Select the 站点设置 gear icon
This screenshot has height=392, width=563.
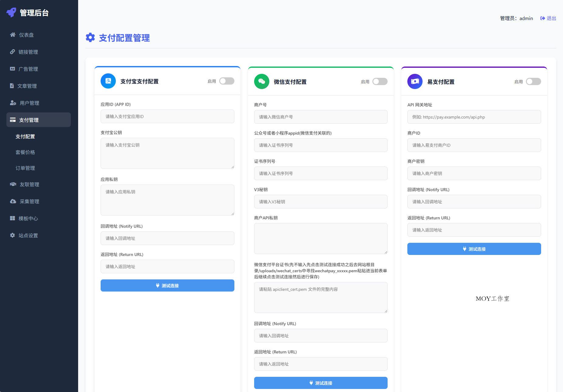click(x=12, y=235)
